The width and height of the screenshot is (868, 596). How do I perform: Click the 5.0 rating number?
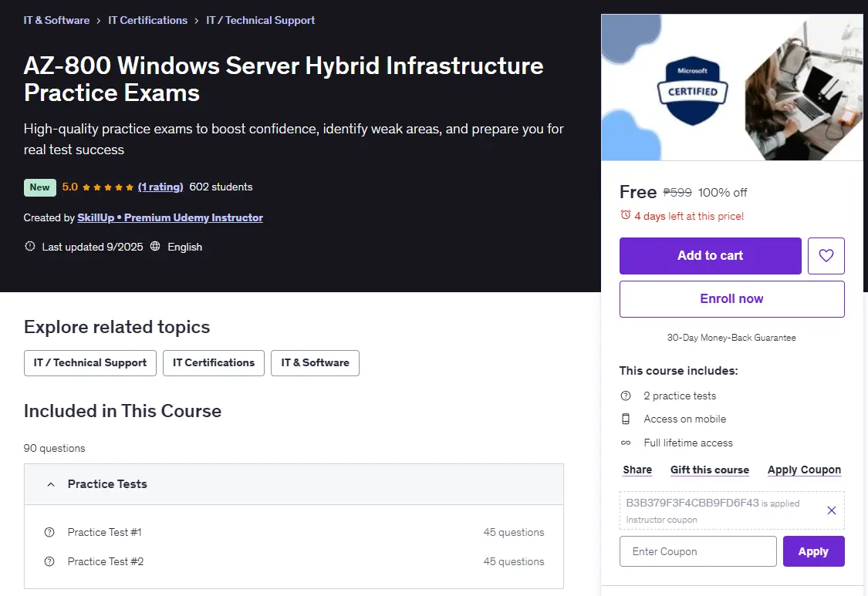(69, 187)
